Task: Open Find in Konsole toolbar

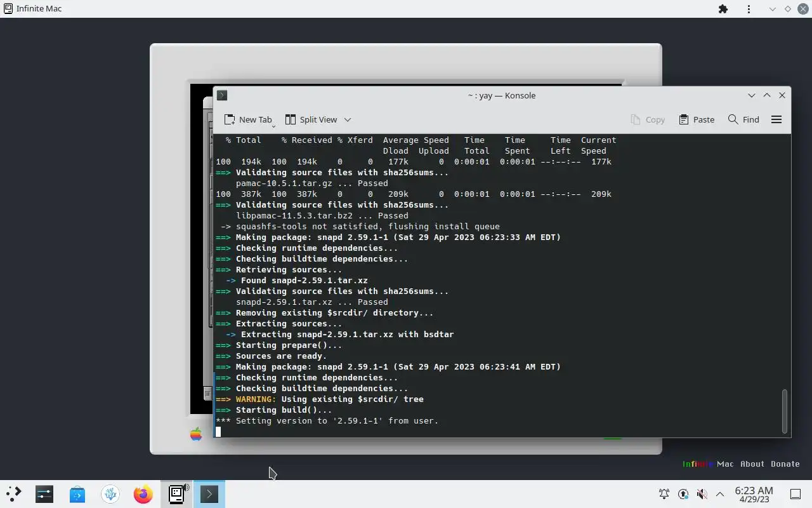Action: (743, 119)
